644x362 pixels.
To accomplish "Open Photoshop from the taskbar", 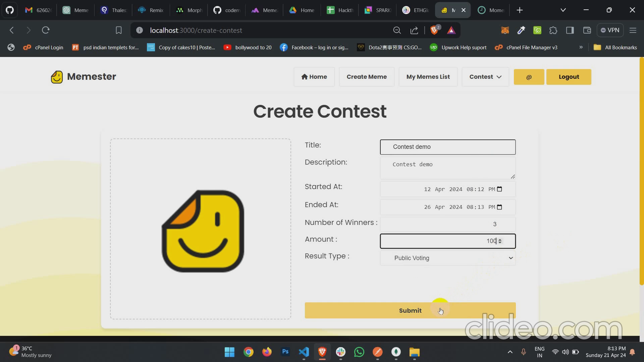I will tap(285, 352).
